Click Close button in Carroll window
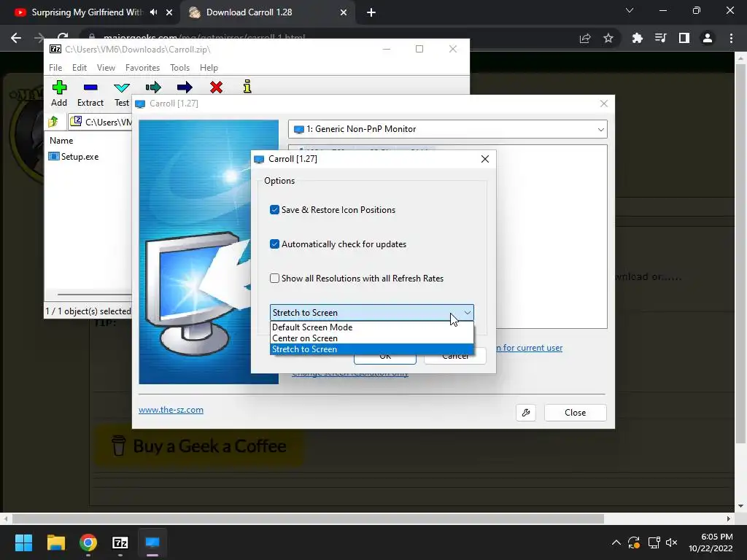The width and height of the screenshot is (747, 560). (x=575, y=413)
